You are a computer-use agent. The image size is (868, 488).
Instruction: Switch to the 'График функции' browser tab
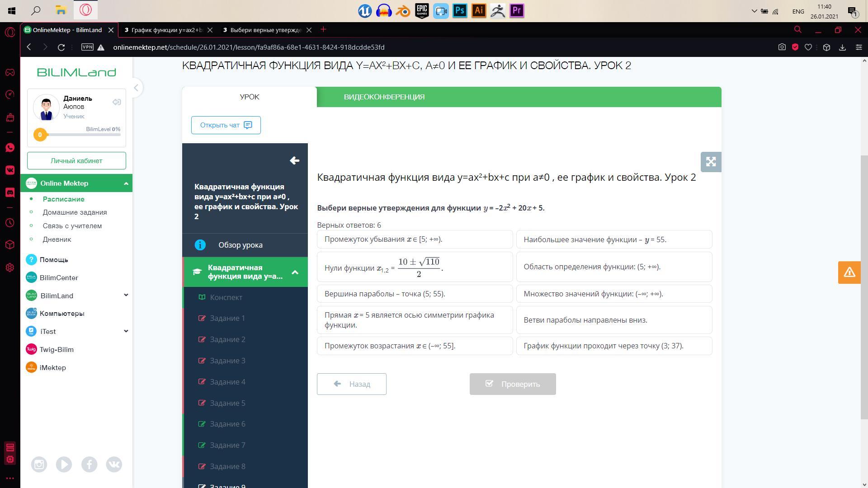[x=164, y=30]
